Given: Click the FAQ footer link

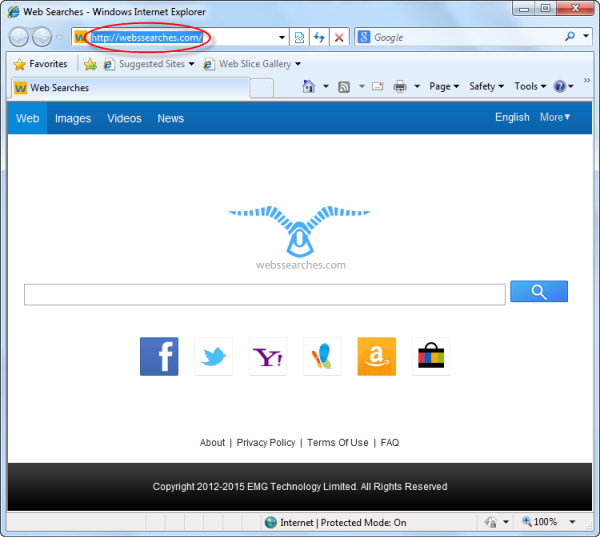Looking at the screenshot, I should [x=390, y=443].
